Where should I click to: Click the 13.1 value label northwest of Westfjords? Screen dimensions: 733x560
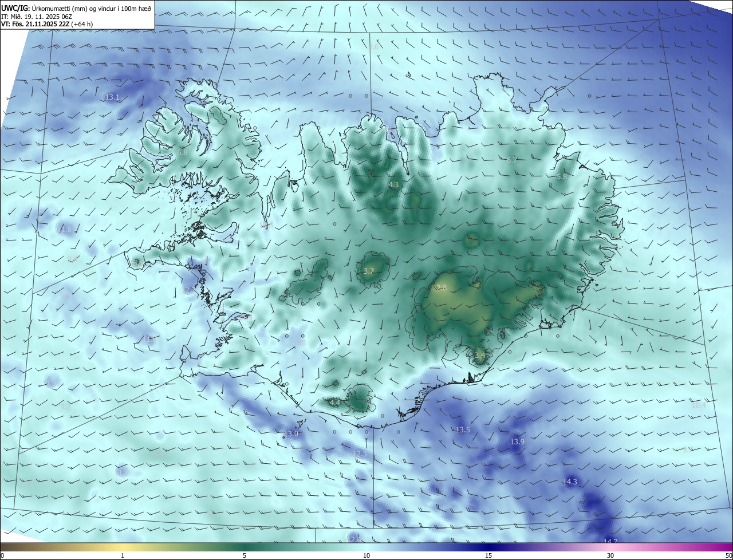tap(112, 97)
